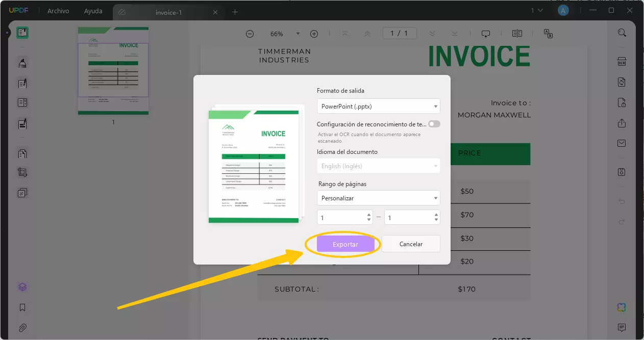644x340 pixels.
Task: Open the Bookmarks panel icon
Action: click(x=22, y=307)
